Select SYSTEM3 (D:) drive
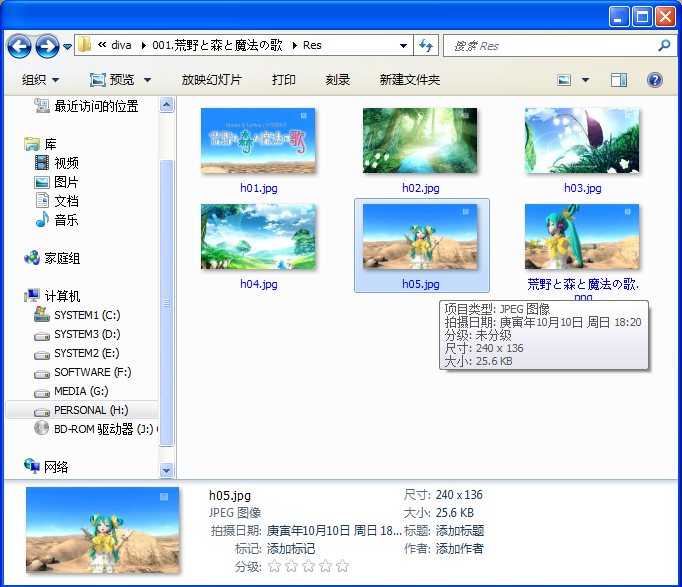 click(77, 334)
